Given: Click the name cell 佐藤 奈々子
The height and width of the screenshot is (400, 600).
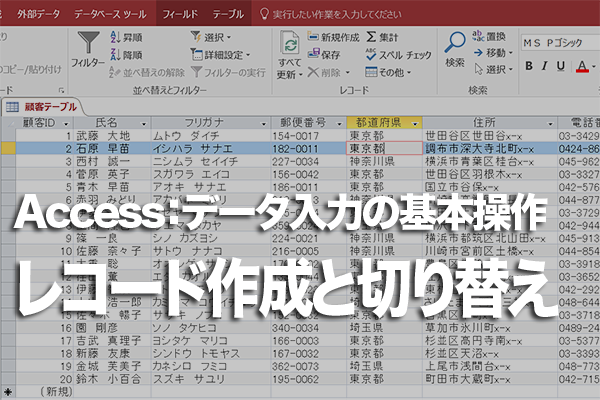Looking at the screenshot, I should [x=112, y=251].
